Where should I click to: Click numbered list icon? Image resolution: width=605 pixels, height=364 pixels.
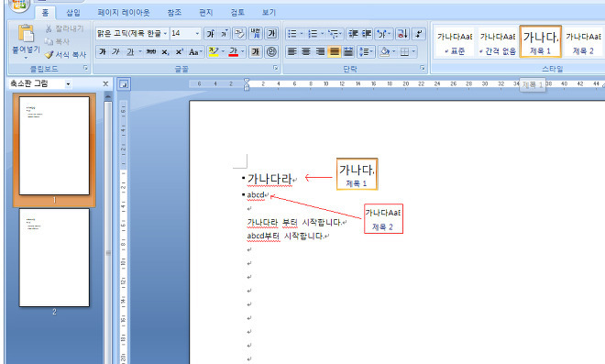tap(313, 34)
